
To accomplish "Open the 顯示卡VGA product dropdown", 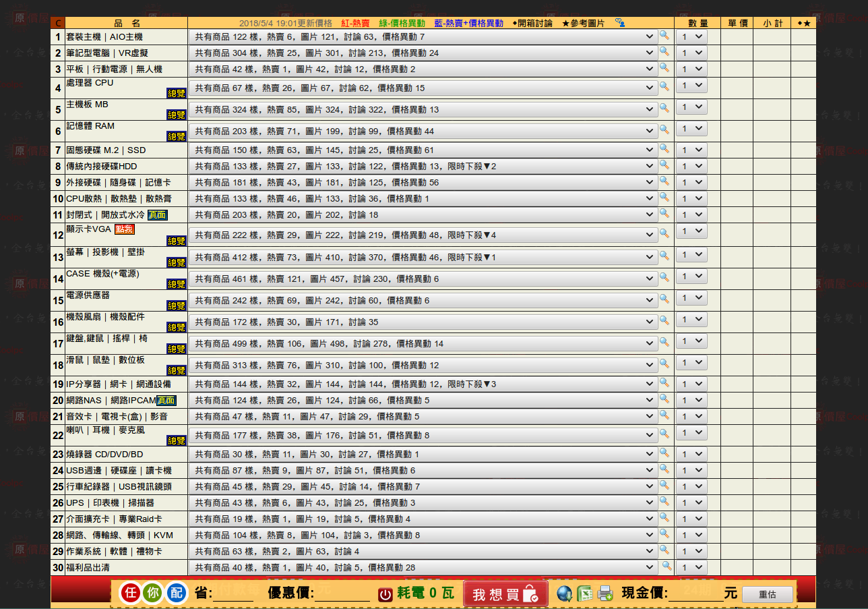I will (423, 235).
